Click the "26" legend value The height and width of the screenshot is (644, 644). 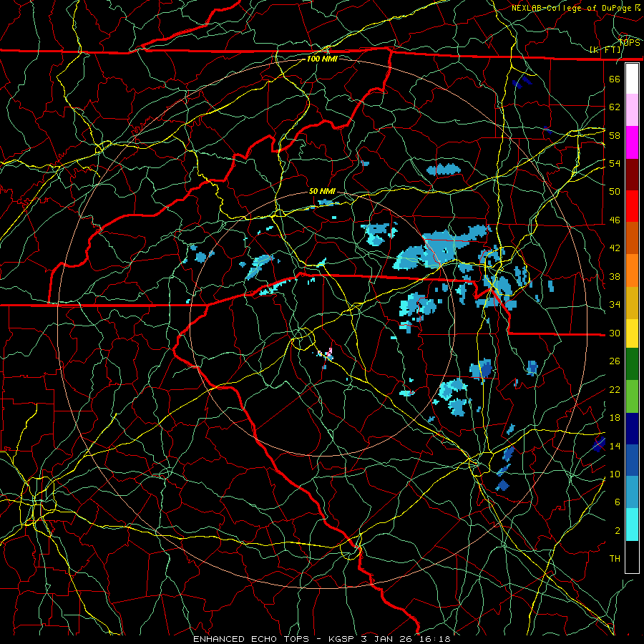coord(615,361)
